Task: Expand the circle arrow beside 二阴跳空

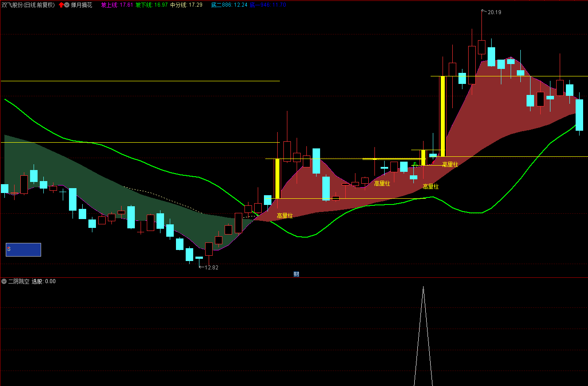Action: (x=4, y=281)
